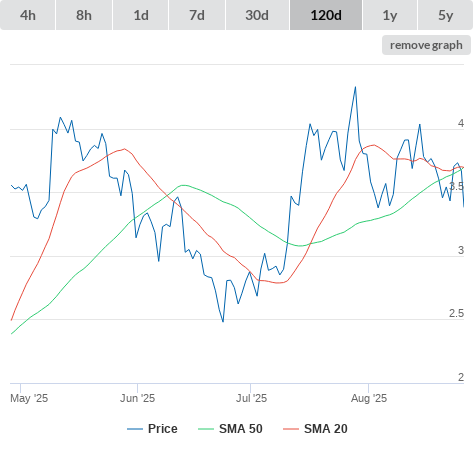This screenshot has width=474, height=455.
Task: Show the 7d price history
Action: (197, 15)
